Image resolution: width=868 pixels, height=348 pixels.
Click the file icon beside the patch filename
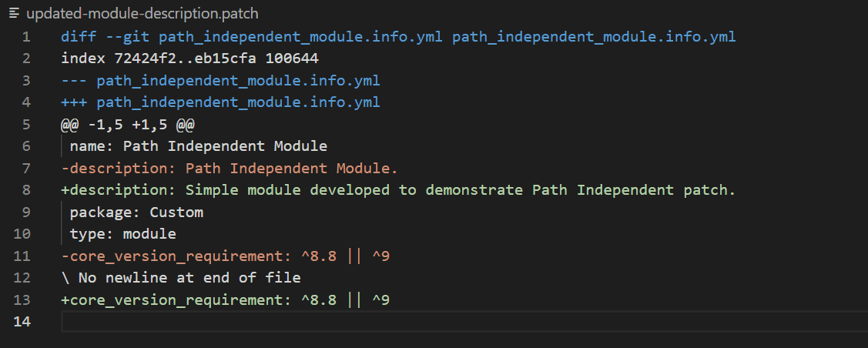(14, 14)
